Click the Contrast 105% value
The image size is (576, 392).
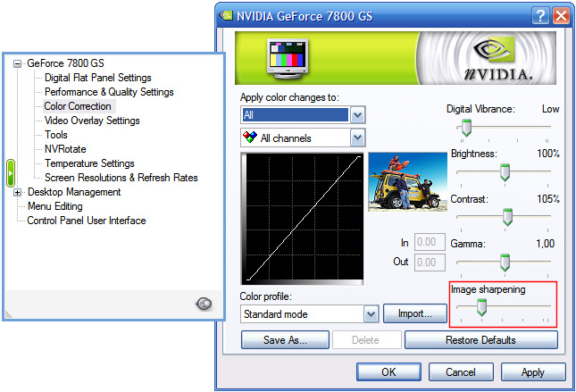point(548,199)
